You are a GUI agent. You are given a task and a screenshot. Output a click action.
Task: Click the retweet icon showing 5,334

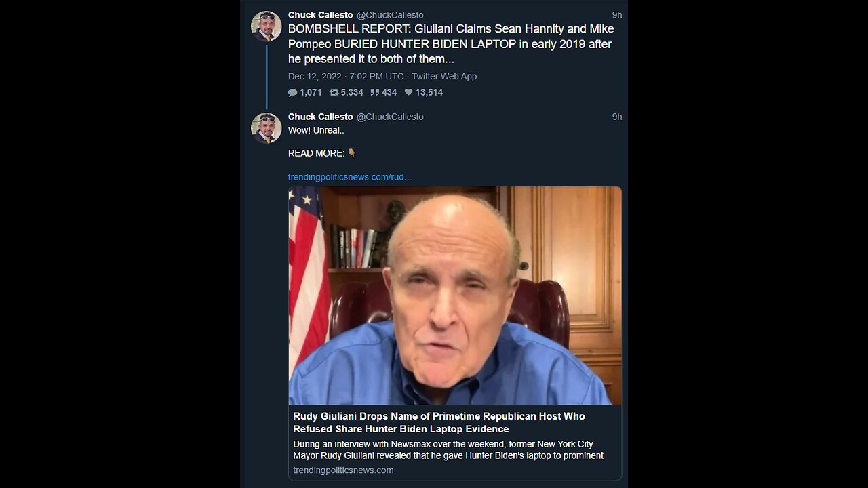coord(334,92)
